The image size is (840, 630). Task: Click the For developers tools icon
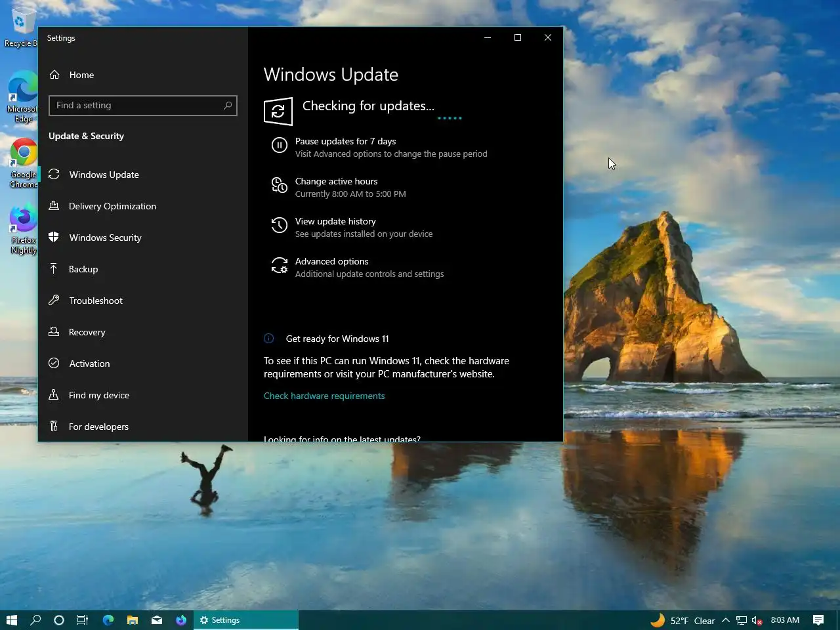[54, 427]
